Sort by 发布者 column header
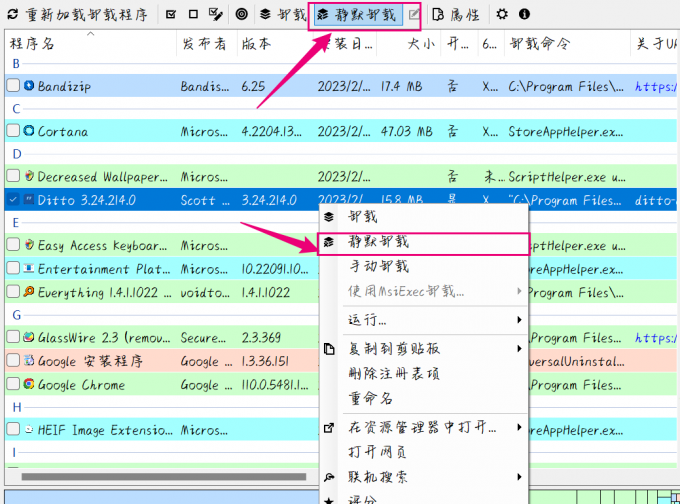The image size is (680, 504). [x=207, y=43]
